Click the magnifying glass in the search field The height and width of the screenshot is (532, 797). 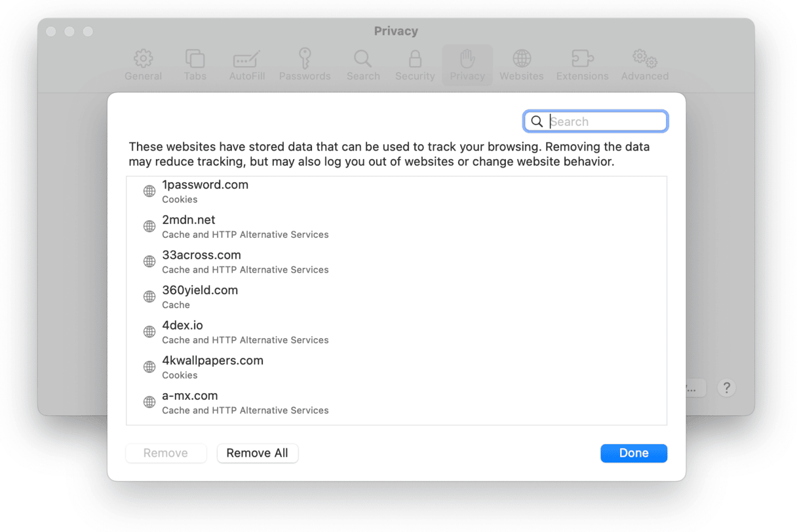pyautogui.click(x=537, y=121)
